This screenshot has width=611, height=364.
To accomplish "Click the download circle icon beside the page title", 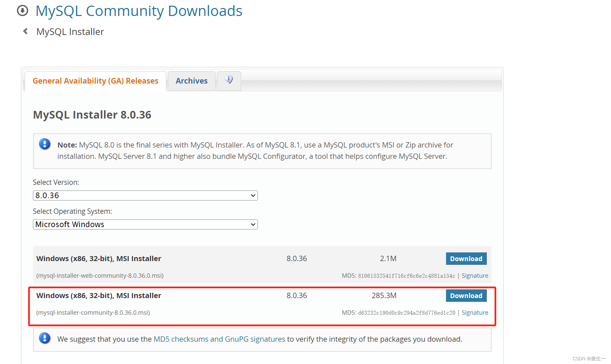I will [22, 11].
